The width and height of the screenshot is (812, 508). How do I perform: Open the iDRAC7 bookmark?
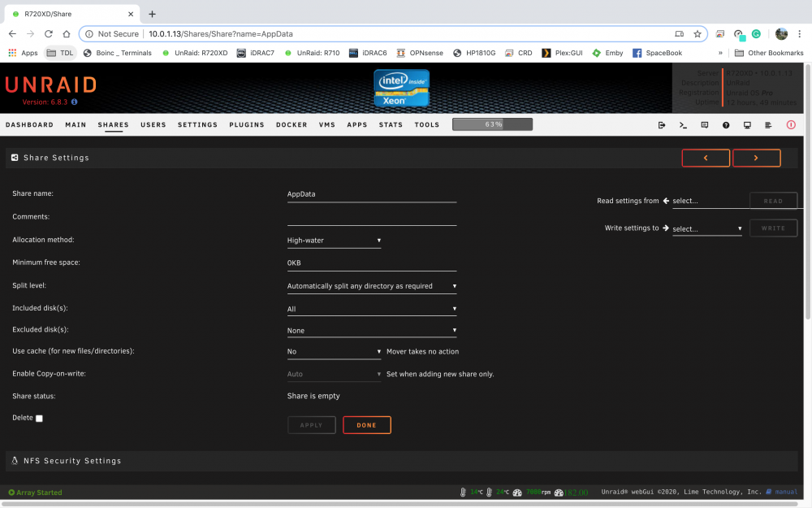[255, 53]
